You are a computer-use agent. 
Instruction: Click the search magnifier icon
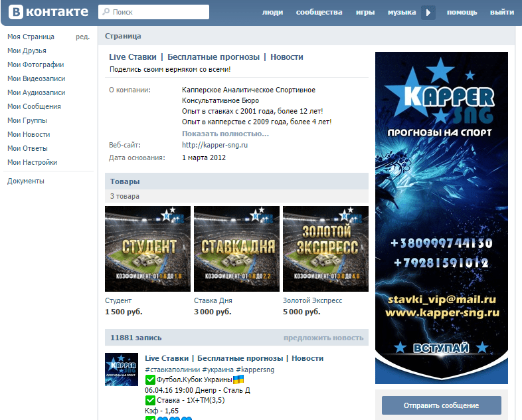click(106, 12)
